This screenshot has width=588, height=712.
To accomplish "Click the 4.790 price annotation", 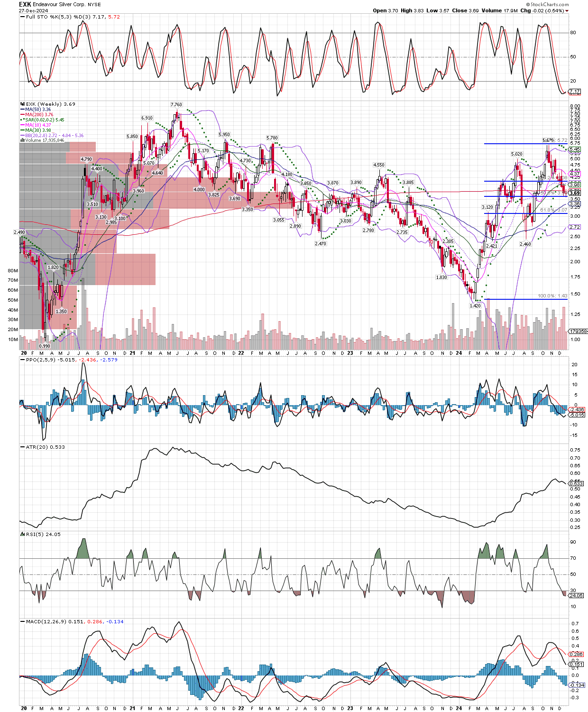I will 86,159.
